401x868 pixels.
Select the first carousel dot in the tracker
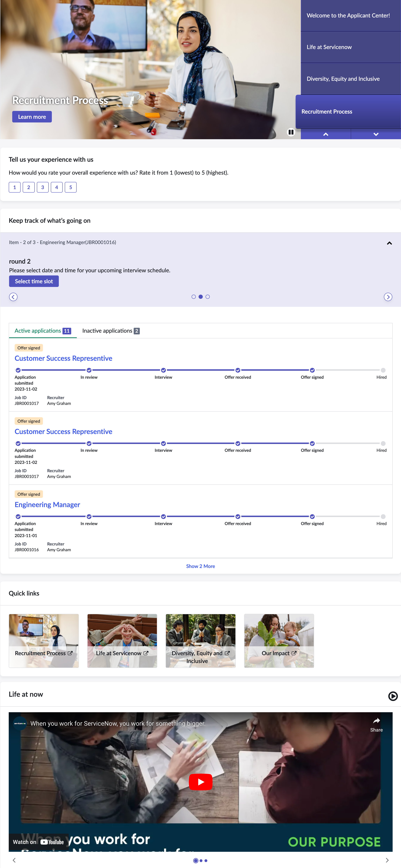193,297
